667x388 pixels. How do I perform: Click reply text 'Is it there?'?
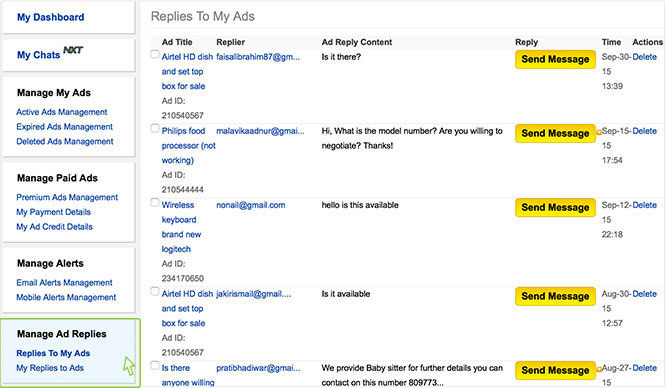(x=341, y=57)
